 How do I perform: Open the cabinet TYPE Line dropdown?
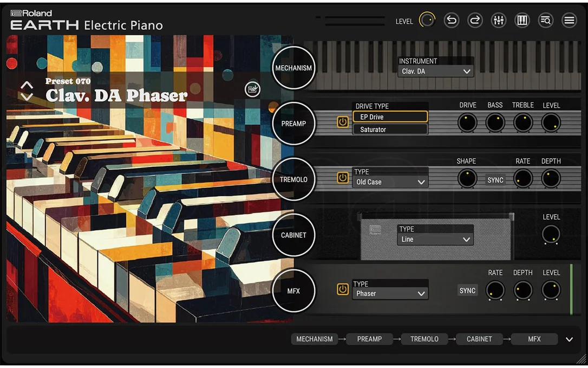click(x=435, y=239)
